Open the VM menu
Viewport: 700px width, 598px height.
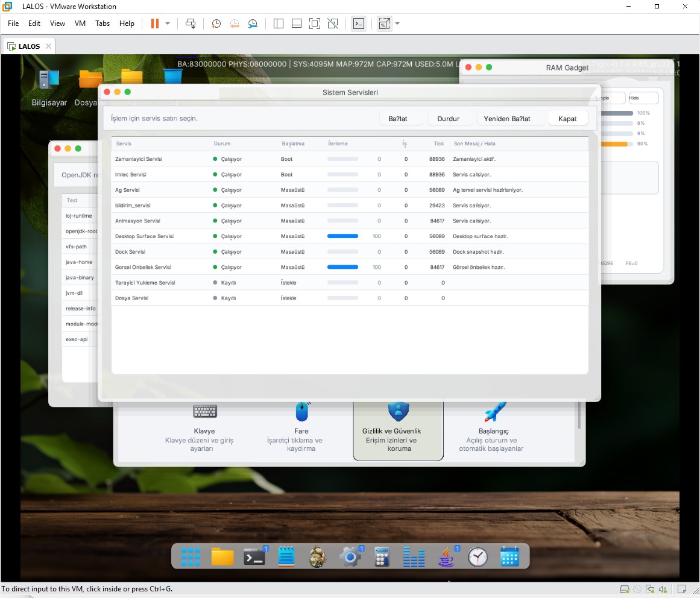(x=80, y=24)
